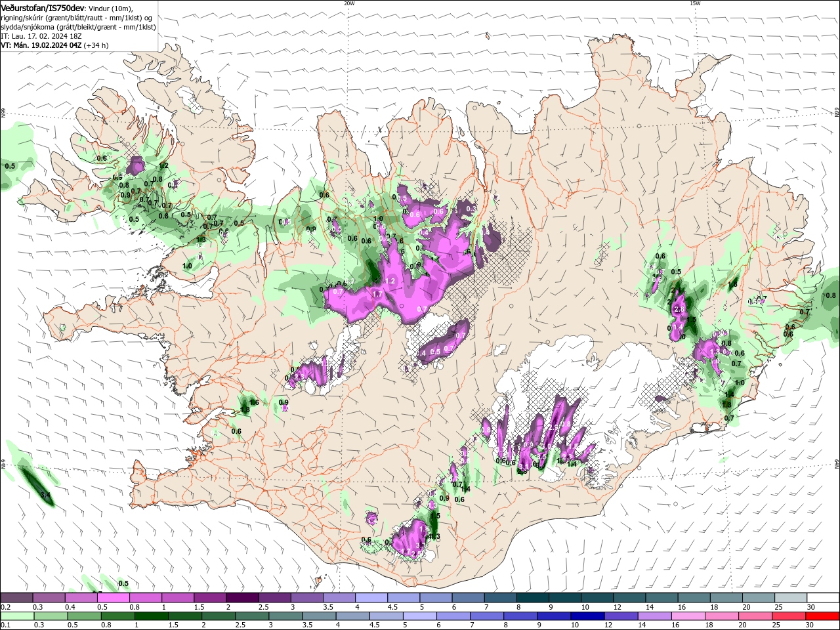Click the periwinkle swatch labeled 4 in purple legend

point(371,598)
